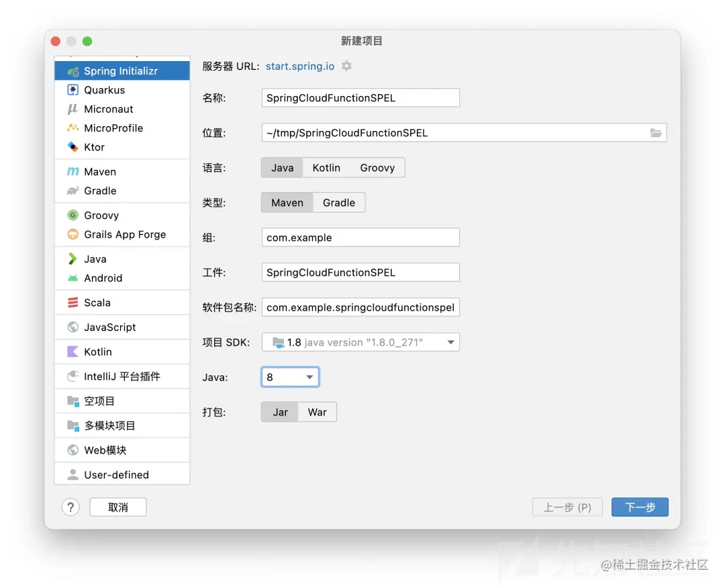The image size is (725, 588).
Task: Select the Micronaut generator icon
Action: pos(73,109)
